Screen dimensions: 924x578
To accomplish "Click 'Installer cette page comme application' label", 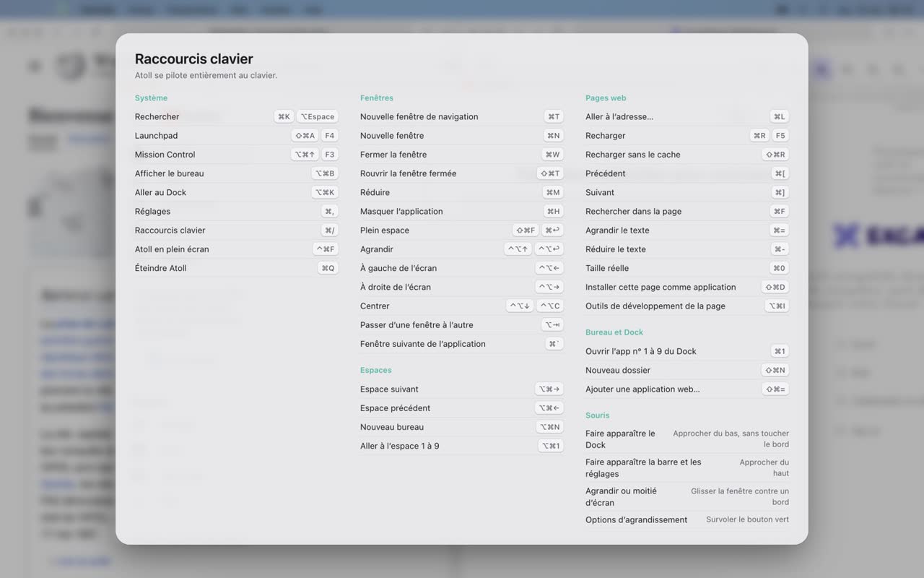I will click(661, 287).
